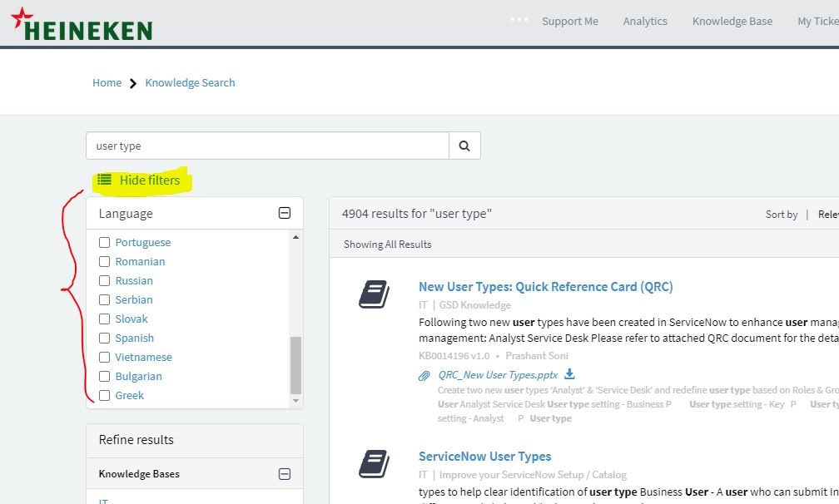The height and width of the screenshot is (504, 839).
Task: Check the Serbian language filter
Action: (104, 300)
